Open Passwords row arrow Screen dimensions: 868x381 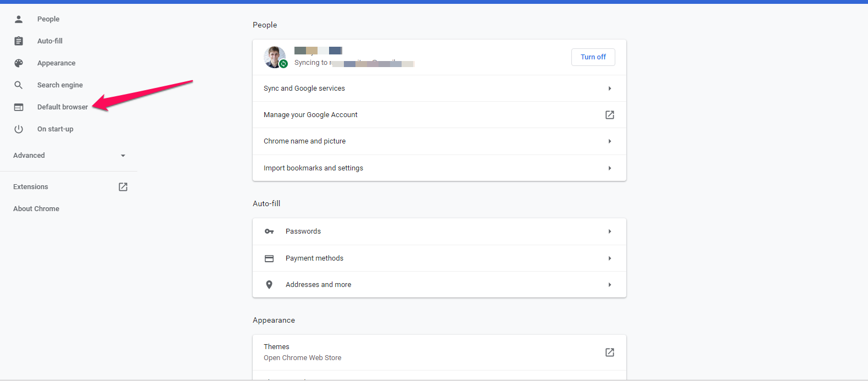point(610,231)
